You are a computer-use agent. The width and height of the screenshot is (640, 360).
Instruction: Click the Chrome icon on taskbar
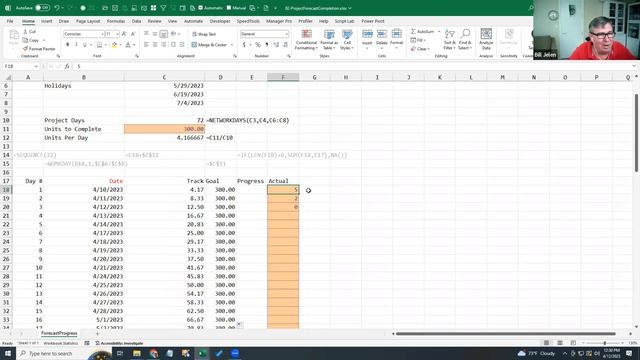click(x=153, y=353)
